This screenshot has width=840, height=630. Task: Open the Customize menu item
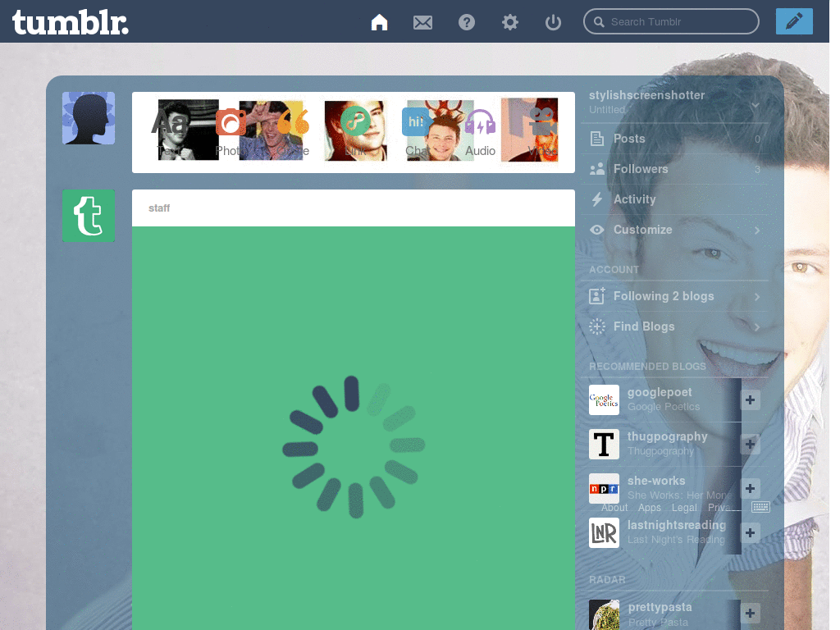tap(675, 230)
